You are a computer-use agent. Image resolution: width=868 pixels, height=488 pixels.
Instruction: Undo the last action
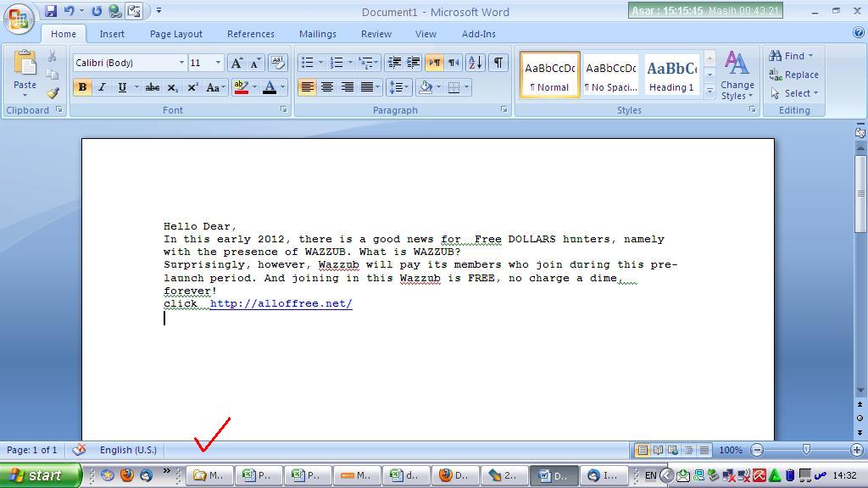70,10
